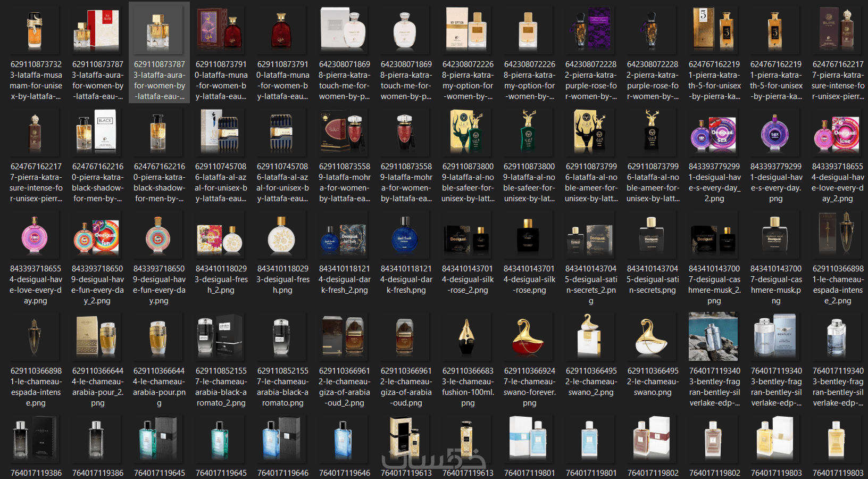
Task: Select Purple Rose thumbnail with purple box
Action: point(591,30)
